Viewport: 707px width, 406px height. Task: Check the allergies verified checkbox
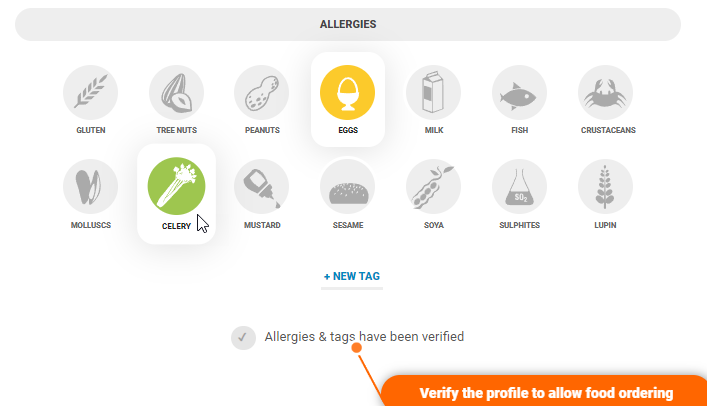tap(243, 338)
